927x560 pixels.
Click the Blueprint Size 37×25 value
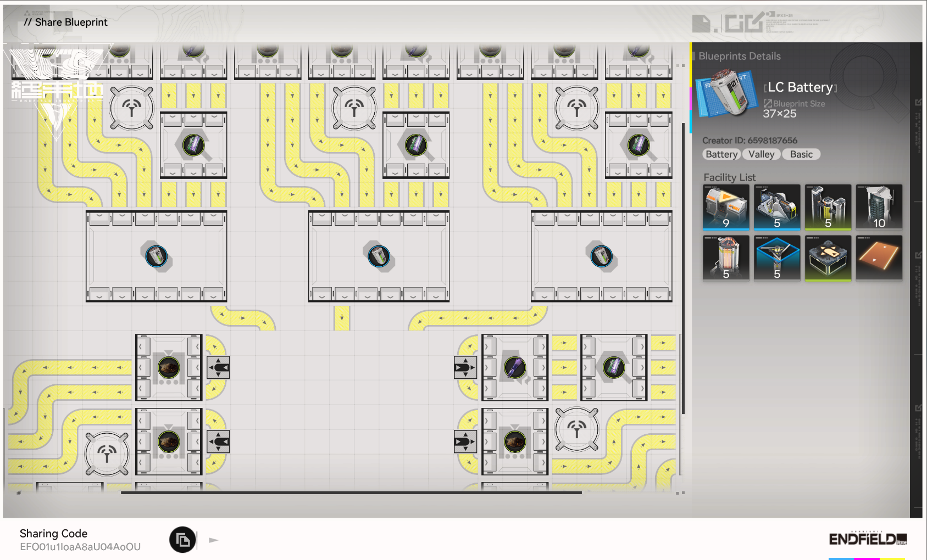tap(779, 114)
